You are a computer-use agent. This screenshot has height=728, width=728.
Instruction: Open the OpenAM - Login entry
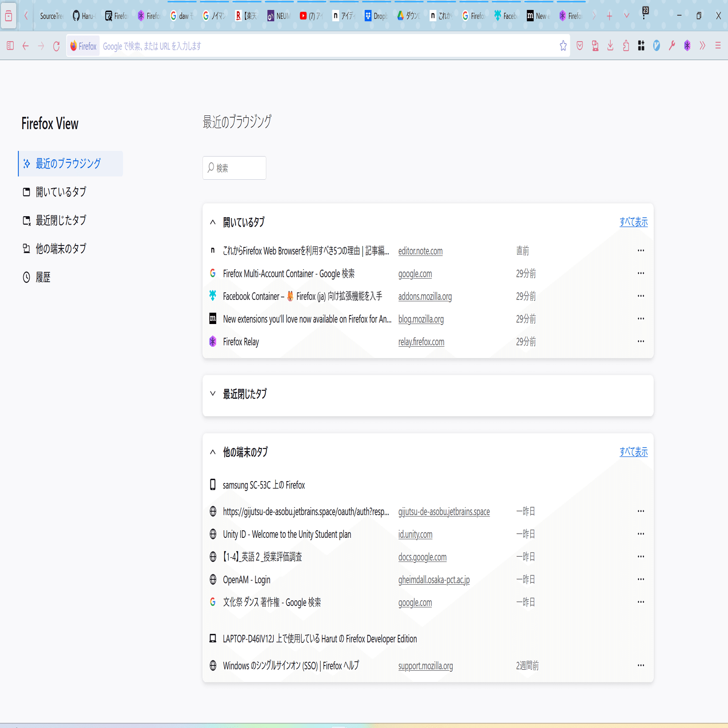[246, 580]
